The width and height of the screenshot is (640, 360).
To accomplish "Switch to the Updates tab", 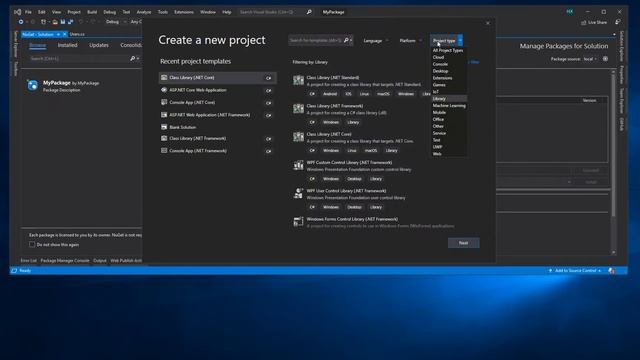I will point(99,45).
